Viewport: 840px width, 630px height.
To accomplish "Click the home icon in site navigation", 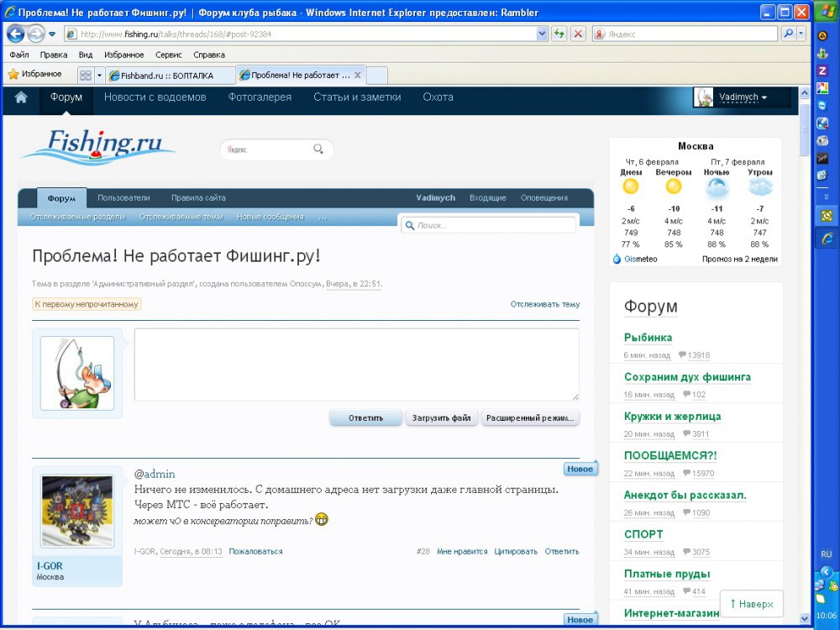I will tap(21, 97).
